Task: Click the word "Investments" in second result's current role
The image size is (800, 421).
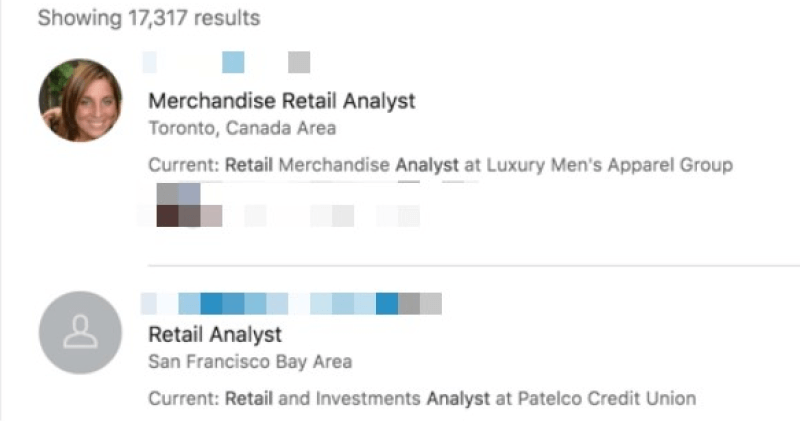Action: click(x=368, y=398)
